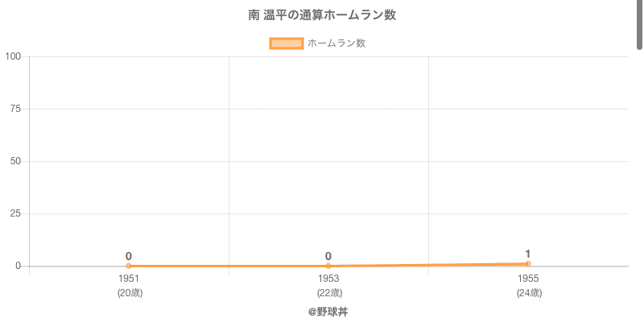This screenshot has width=644, height=322.
Task: Toggle the ホームラン数 legend label
Action: coord(336,43)
